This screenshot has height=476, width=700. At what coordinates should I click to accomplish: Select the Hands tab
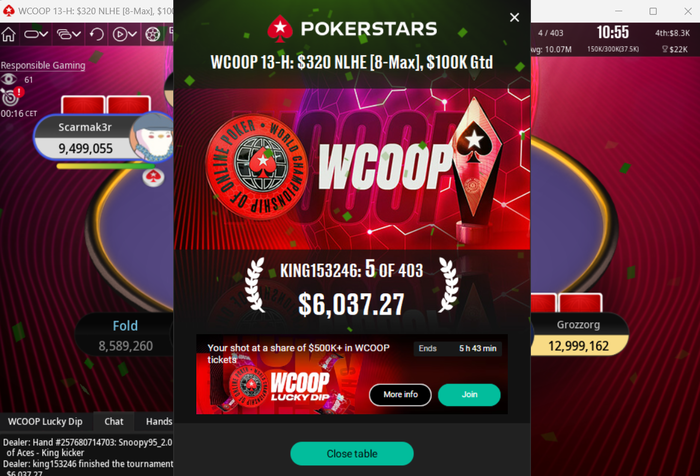(159, 422)
